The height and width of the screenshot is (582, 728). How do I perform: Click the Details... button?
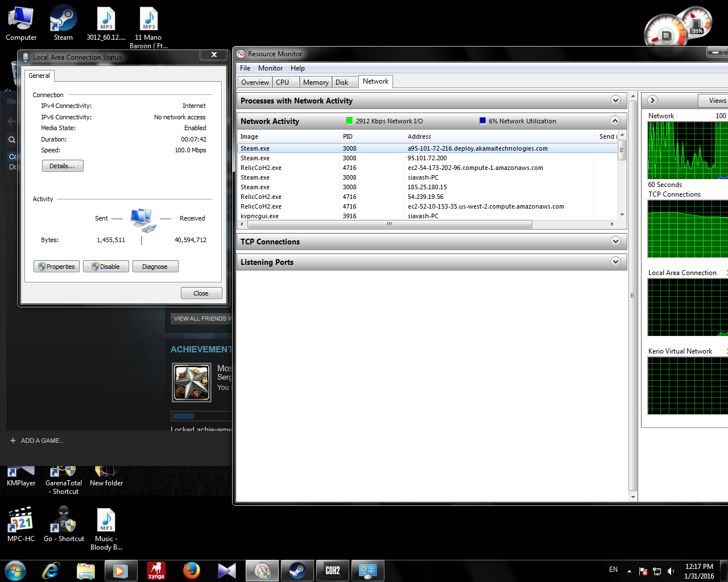tap(63, 166)
